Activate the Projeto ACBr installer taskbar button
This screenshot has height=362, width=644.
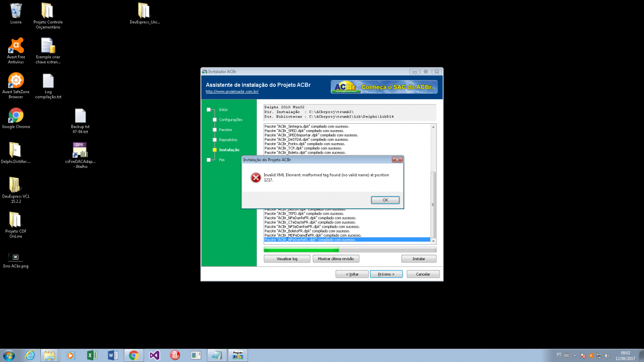pyautogui.click(x=237, y=355)
